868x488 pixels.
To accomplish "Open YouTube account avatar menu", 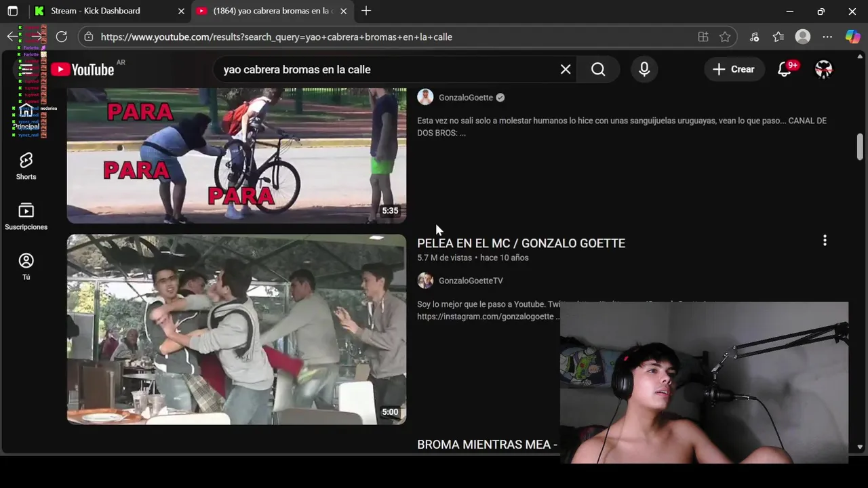I will pyautogui.click(x=823, y=69).
